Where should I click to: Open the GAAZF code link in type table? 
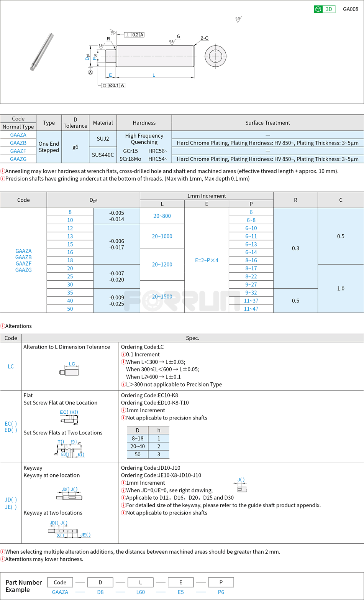(x=18, y=151)
